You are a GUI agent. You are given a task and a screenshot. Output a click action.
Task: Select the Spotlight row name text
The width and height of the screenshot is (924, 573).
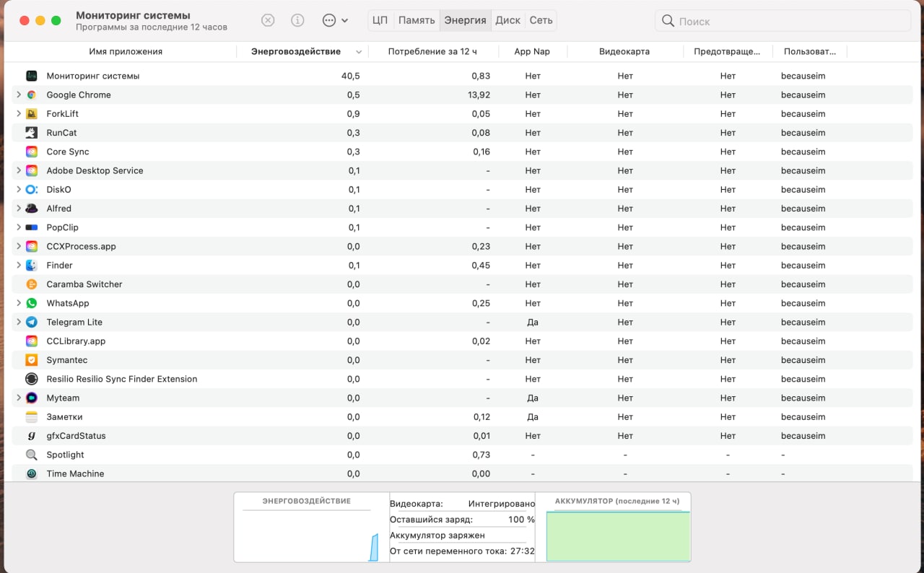tap(65, 455)
